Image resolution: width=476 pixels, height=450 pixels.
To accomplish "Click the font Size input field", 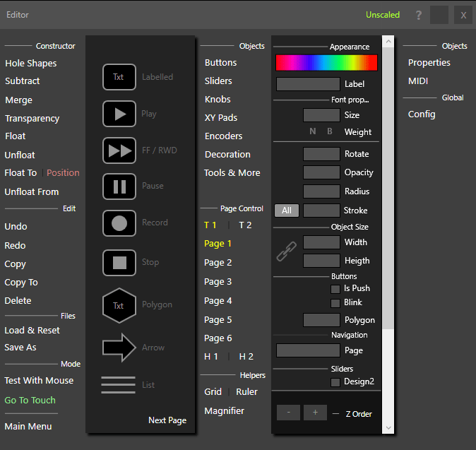I will point(321,115).
